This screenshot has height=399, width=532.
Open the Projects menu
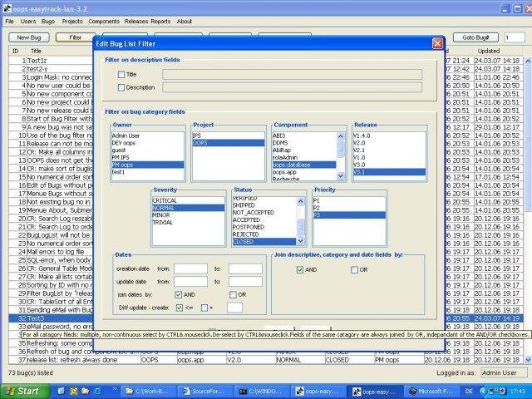pyautogui.click(x=72, y=21)
